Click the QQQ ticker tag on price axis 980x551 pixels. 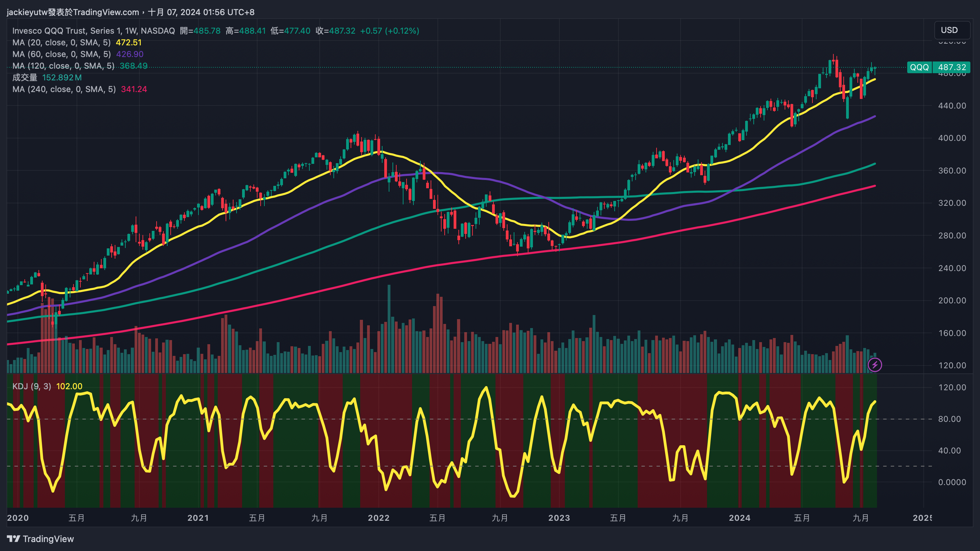919,67
